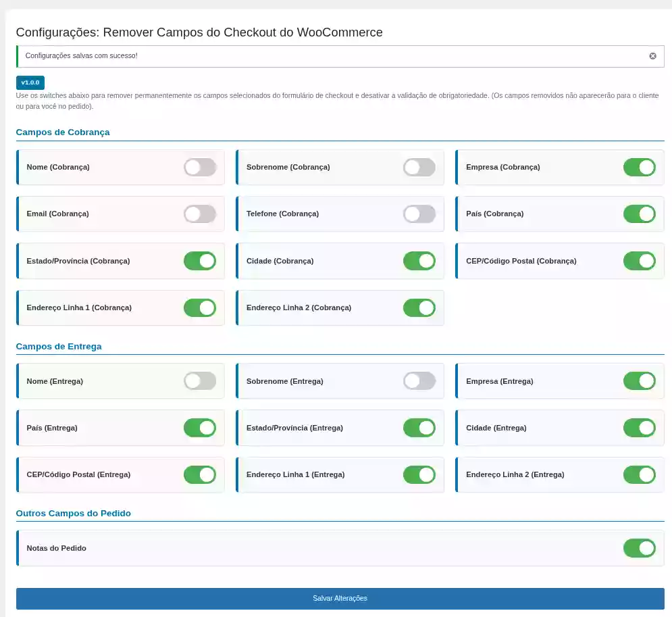The width and height of the screenshot is (672, 617).
Task: Turn off Endereço Linha 1 (Cobrança)
Action: [200, 308]
